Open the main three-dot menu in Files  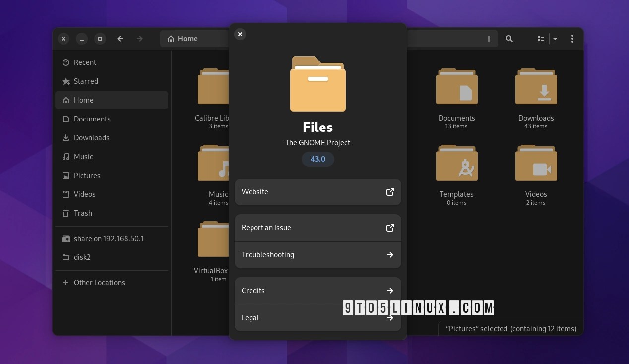[x=572, y=39]
